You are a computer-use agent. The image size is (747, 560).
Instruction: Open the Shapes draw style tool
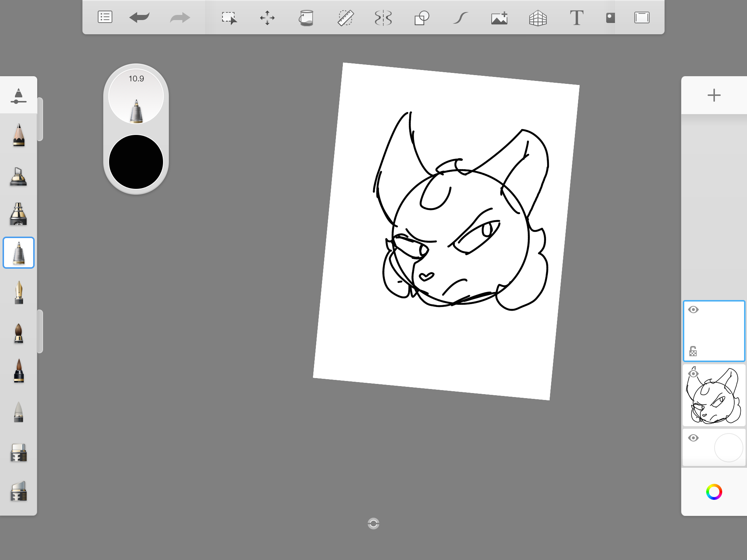tap(422, 17)
